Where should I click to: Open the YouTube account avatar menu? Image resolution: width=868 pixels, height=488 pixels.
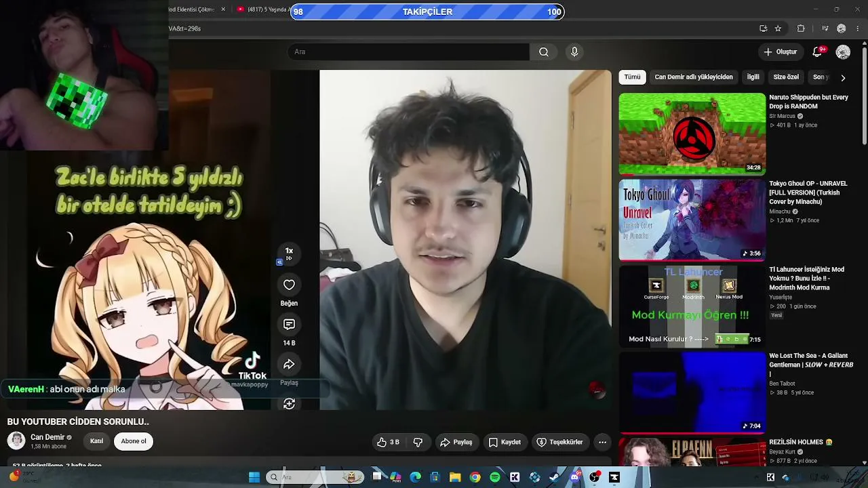843,52
